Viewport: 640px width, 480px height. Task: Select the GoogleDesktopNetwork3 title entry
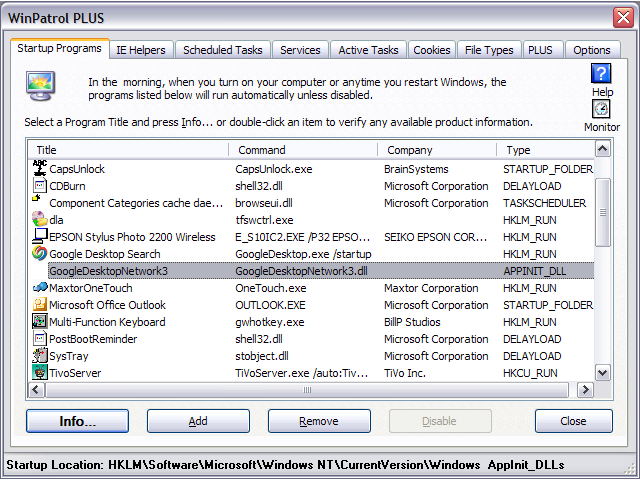(109, 271)
